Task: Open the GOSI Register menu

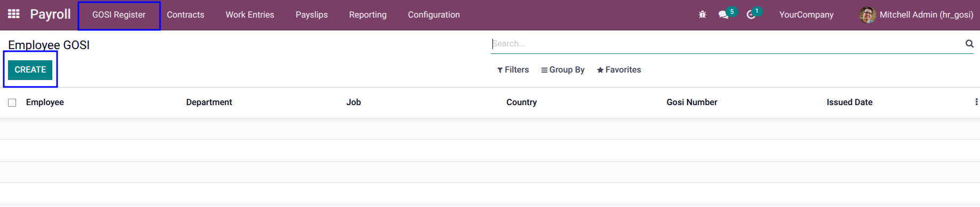Action: tap(119, 15)
